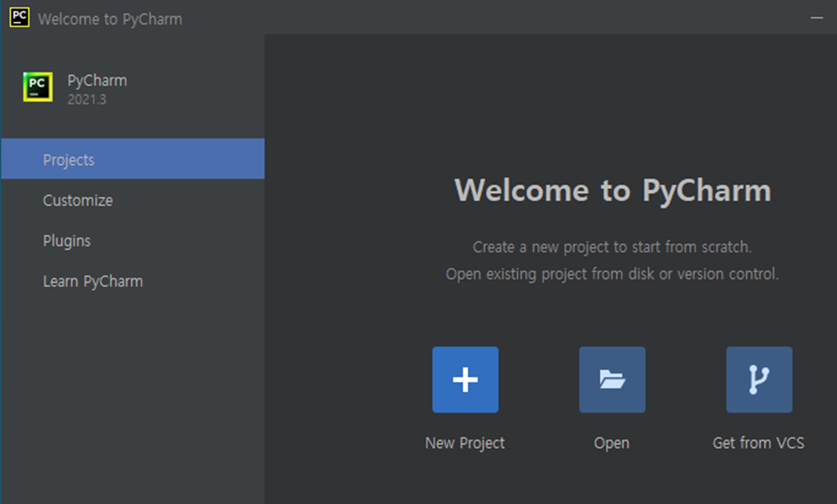
Task: Click 'Open existing project from disk or version control.'
Action: pos(612,274)
